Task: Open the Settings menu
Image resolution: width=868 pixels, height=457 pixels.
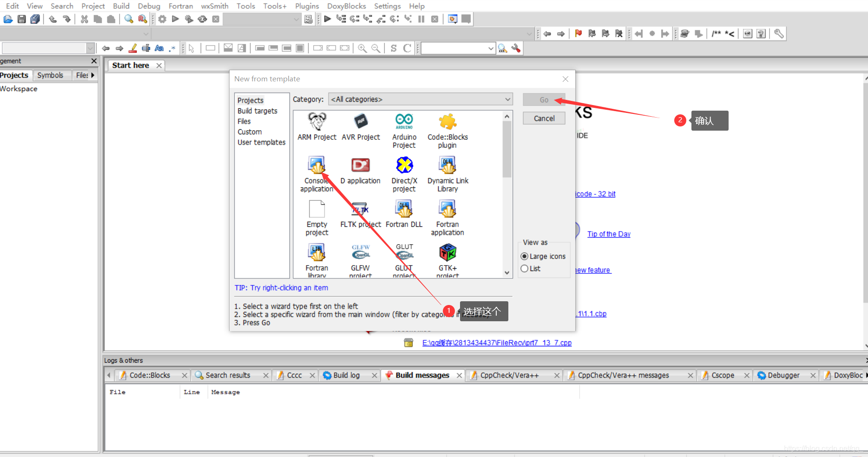Action: (x=388, y=6)
